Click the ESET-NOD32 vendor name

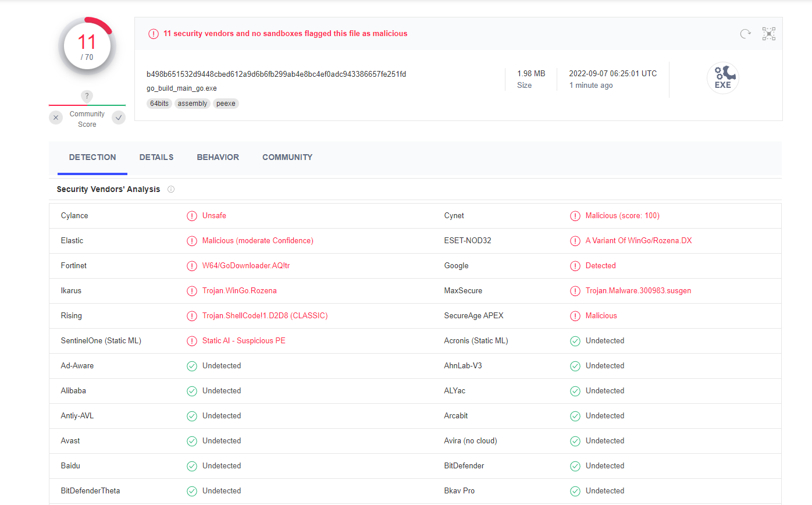[x=468, y=241]
